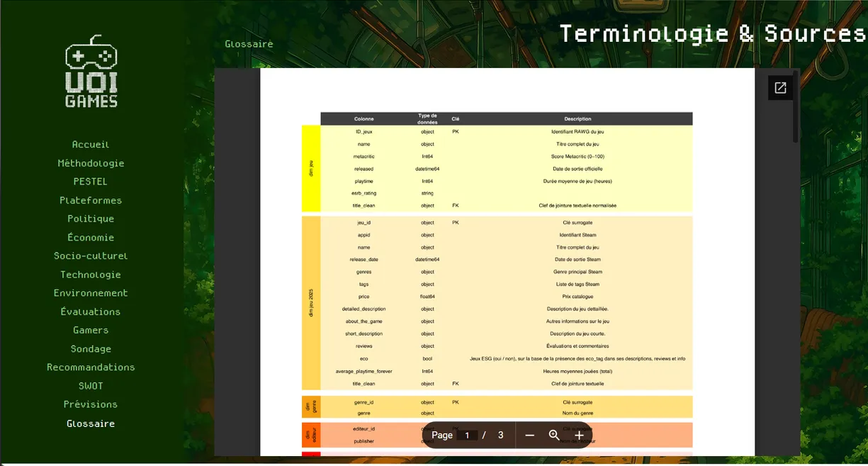Click the magnifier fit-zoom icon
868x466 pixels.
tap(554, 435)
